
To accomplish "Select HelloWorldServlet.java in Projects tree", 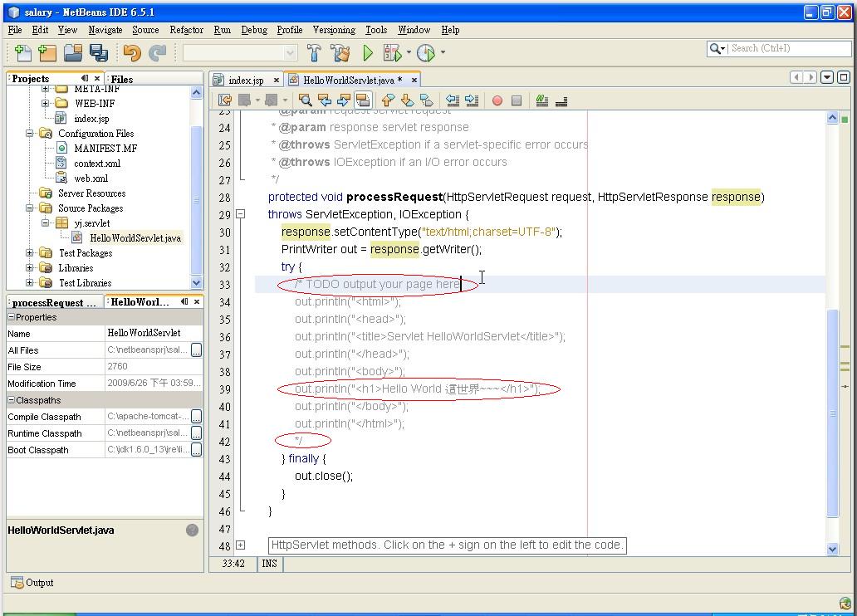I will click(135, 238).
